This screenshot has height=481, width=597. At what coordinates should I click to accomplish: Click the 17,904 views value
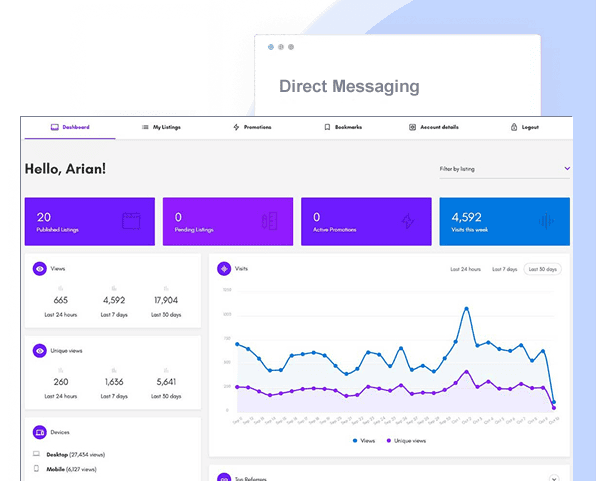166,300
